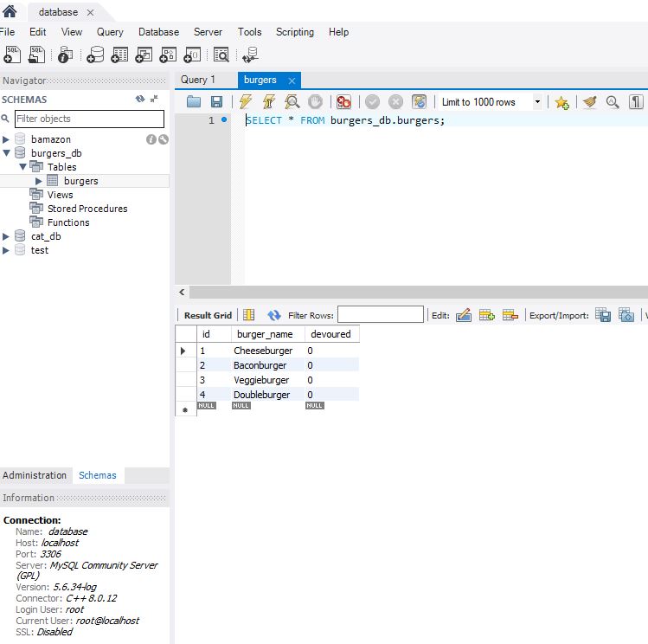Click the Filter objects search field
The image size is (648, 644).
(89, 119)
